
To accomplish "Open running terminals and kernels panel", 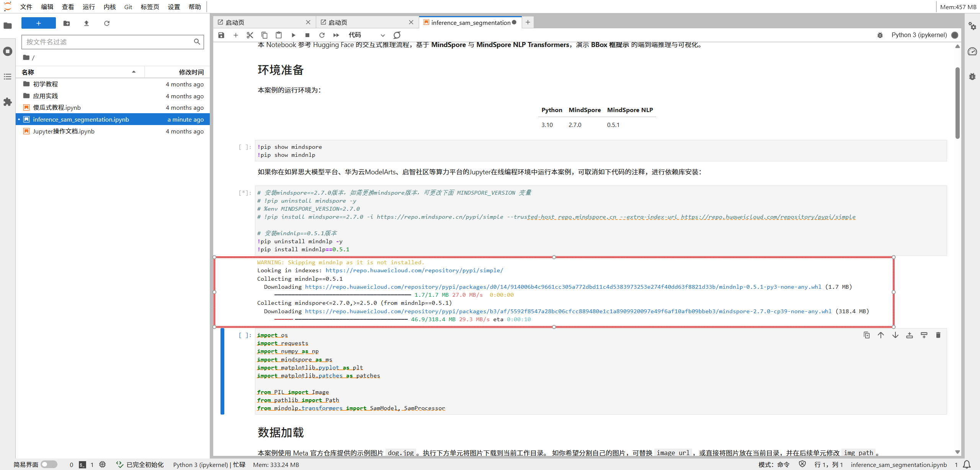I will coord(8,51).
